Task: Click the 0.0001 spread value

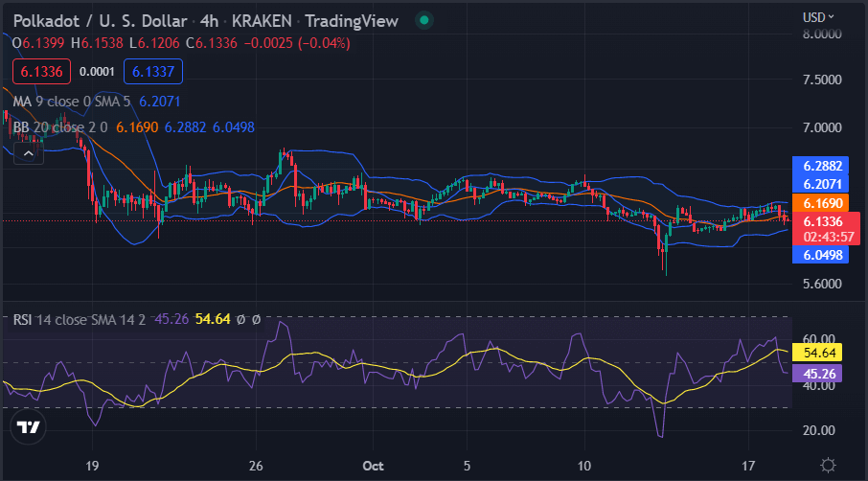Action: 97,72
